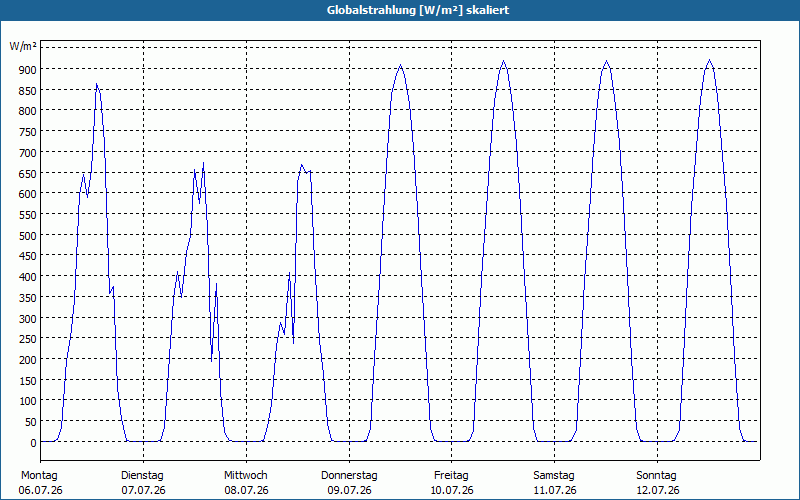Click the Friday curve peak
The image size is (800, 500).
pyautogui.click(x=504, y=61)
